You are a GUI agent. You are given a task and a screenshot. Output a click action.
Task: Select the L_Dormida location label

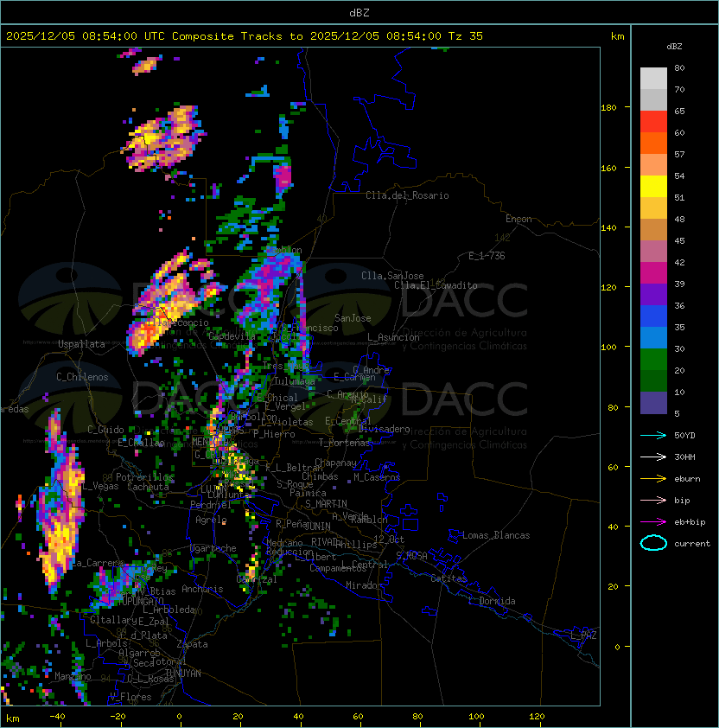pyautogui.click(x=492, y=601)
